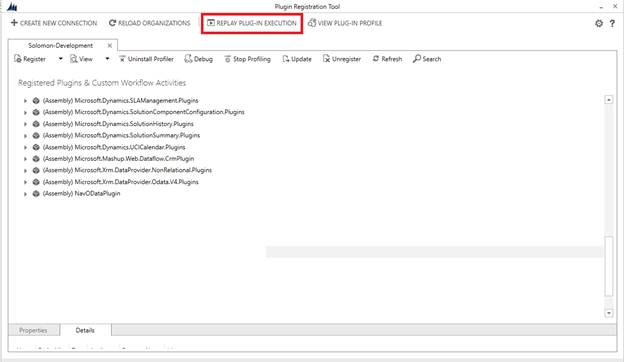
Task: Select the Replay Plug-in Execution label
Action: click(257, 23)
